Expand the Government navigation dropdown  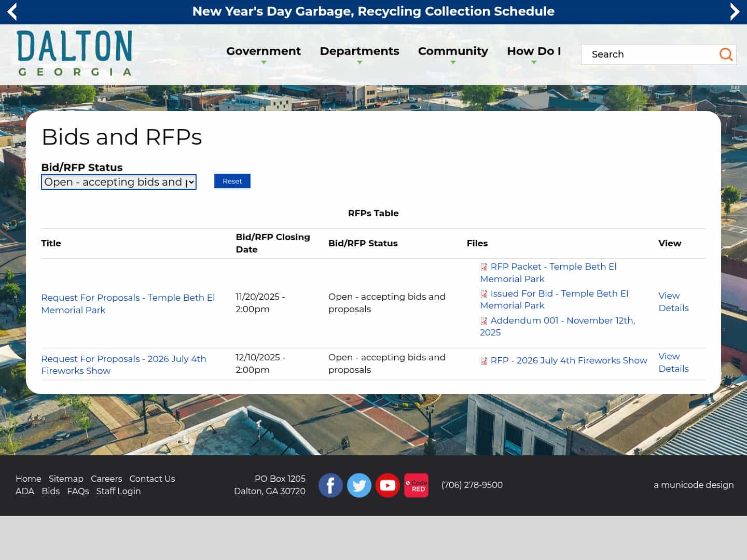pos(264,51)
